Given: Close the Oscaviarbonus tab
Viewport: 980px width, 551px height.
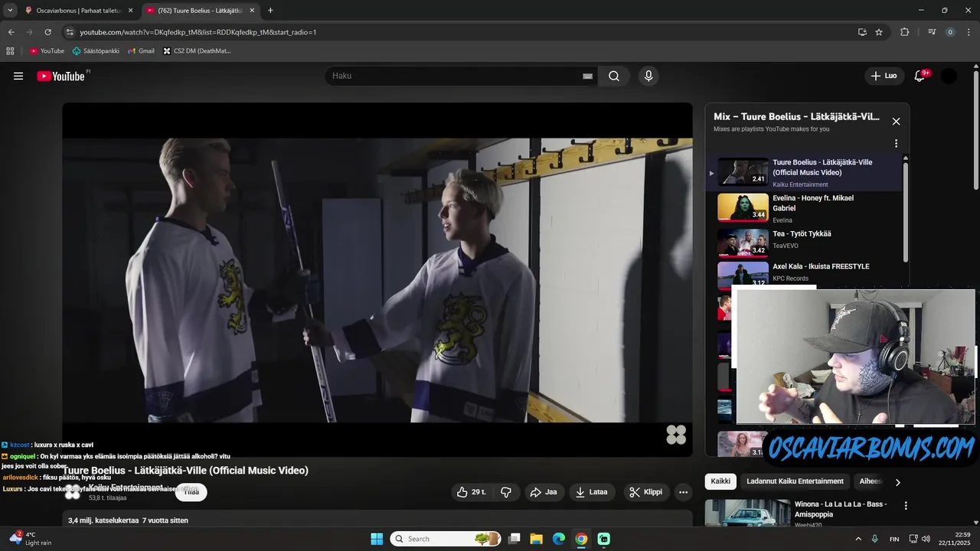Looking at the screenshot, I should 130,10.
